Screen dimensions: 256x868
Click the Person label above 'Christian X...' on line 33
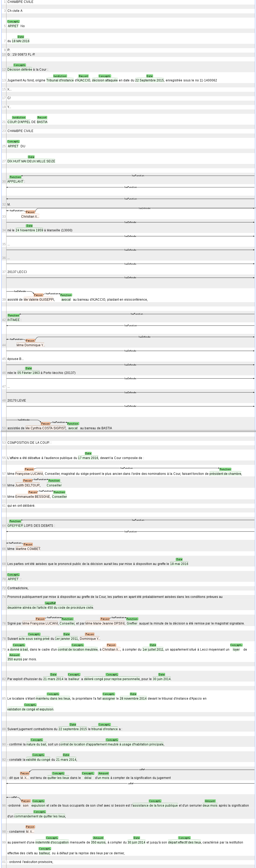point(30,212)
